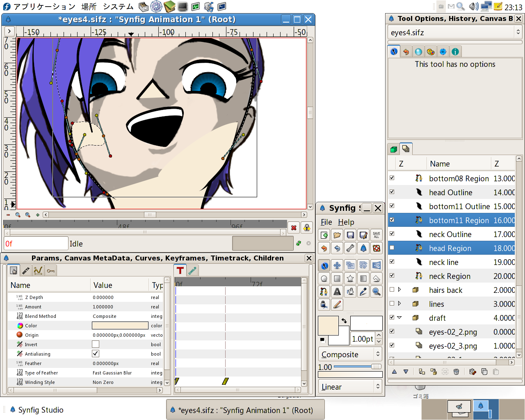Viewport: 525px width, 420px height.
Task: Expand the lines layer group
Action: pos(399,304)
